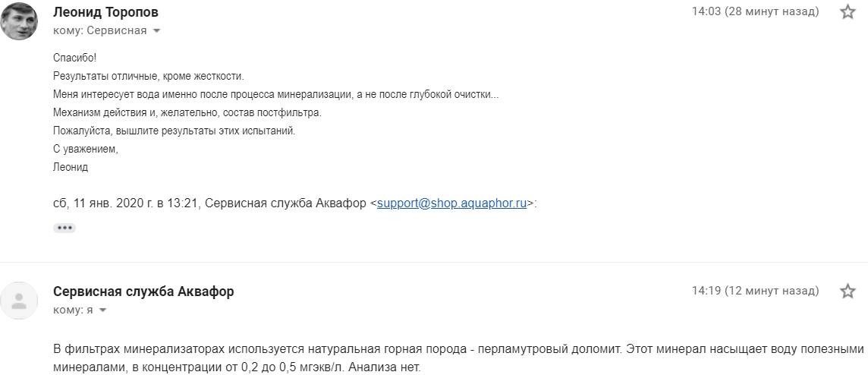Star the message from Леонид Торопов
This screenshot has width=868, height=375.
tap(848, 12)
